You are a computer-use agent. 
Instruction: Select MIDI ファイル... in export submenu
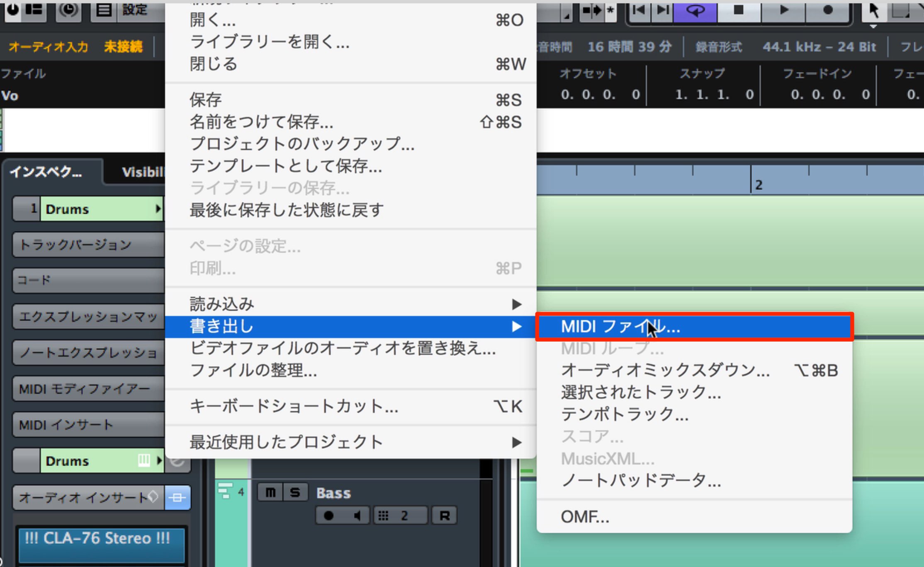[x=694, y=327]
